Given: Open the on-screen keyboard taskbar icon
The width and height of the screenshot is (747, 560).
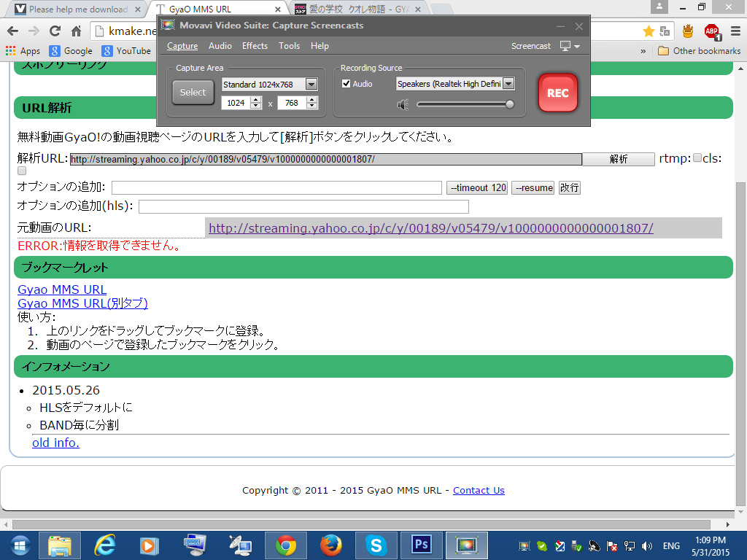Looking at the screenshot, I should click(x=194, y=545).
